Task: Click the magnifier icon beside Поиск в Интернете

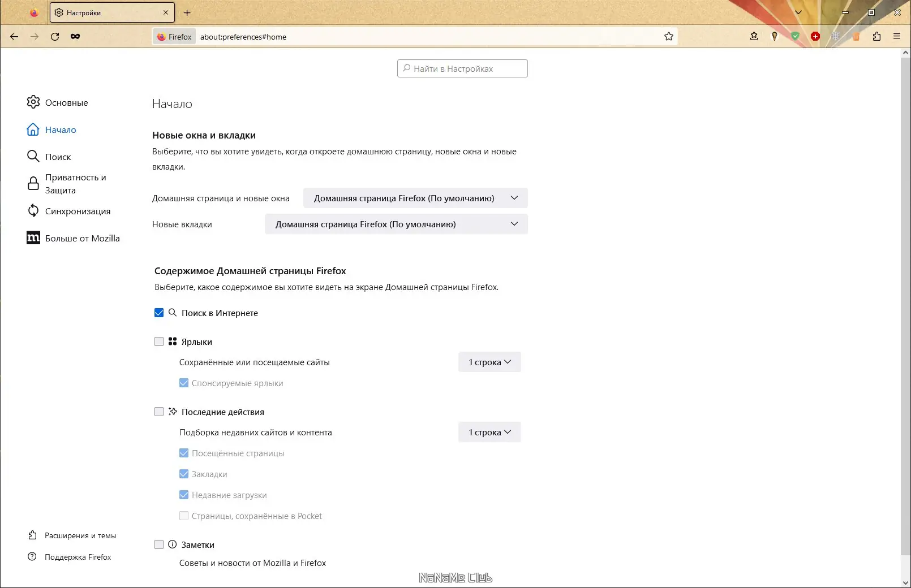Action: tap(173, 313)
